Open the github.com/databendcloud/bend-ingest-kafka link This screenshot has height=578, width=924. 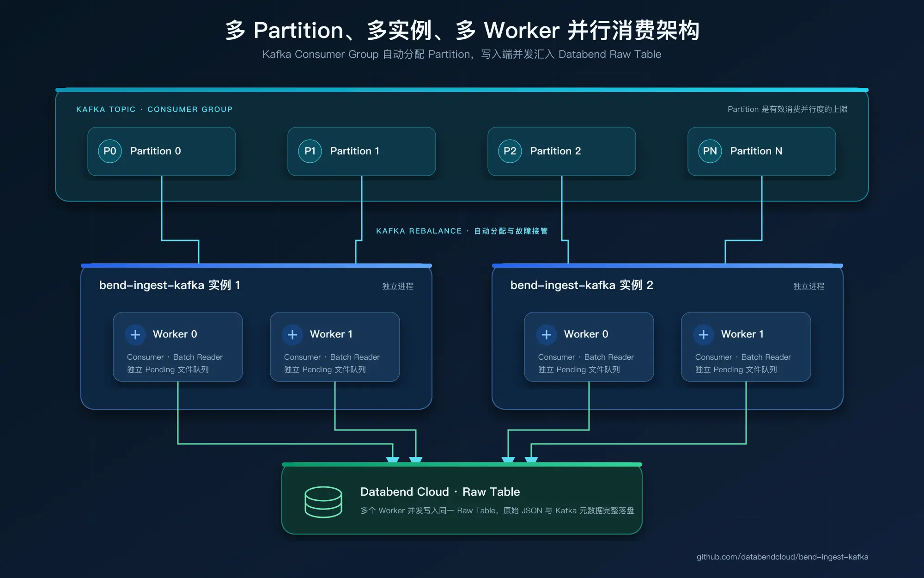tap(782, 557)
